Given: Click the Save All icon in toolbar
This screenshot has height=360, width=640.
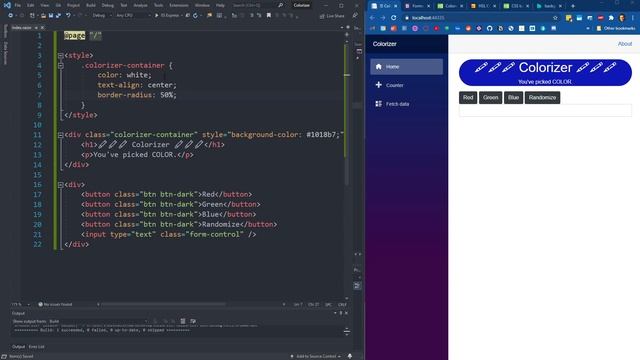Looking at the screenshot, I should point(58,16).
